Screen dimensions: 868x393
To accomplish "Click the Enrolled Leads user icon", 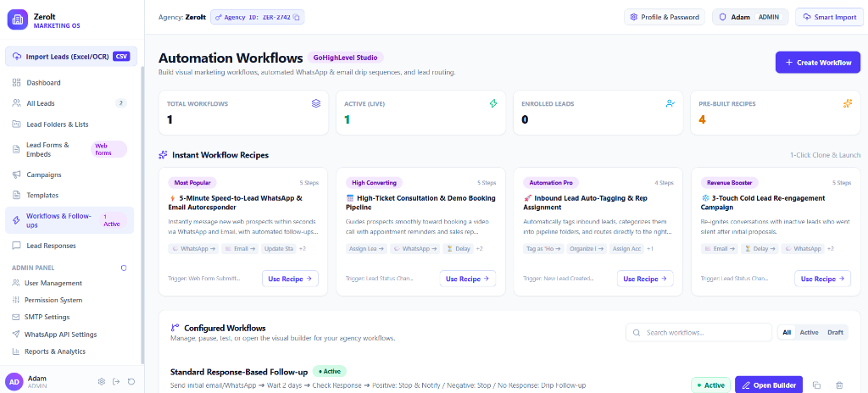I will click(x=670, y=103).
